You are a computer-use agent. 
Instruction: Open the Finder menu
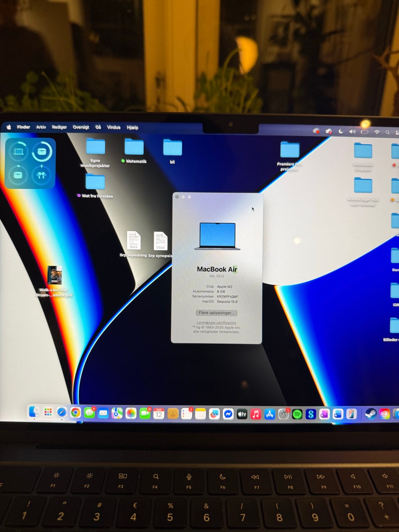[23, 127]
